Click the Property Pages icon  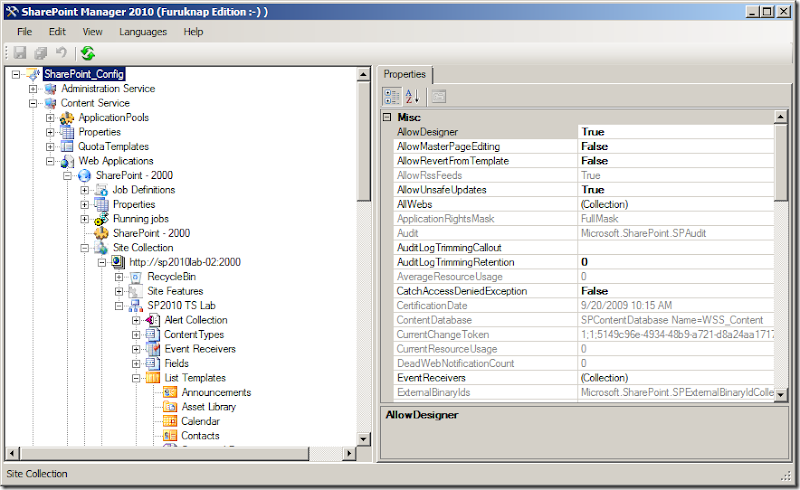439,96
